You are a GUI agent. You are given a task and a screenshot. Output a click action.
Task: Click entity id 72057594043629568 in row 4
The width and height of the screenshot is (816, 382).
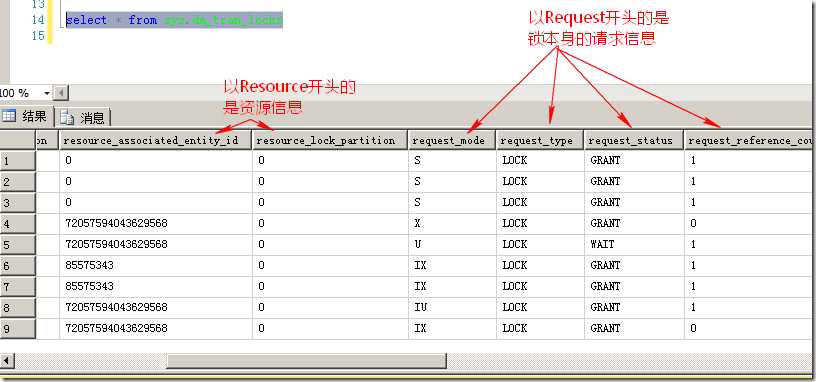click(156, 224)
